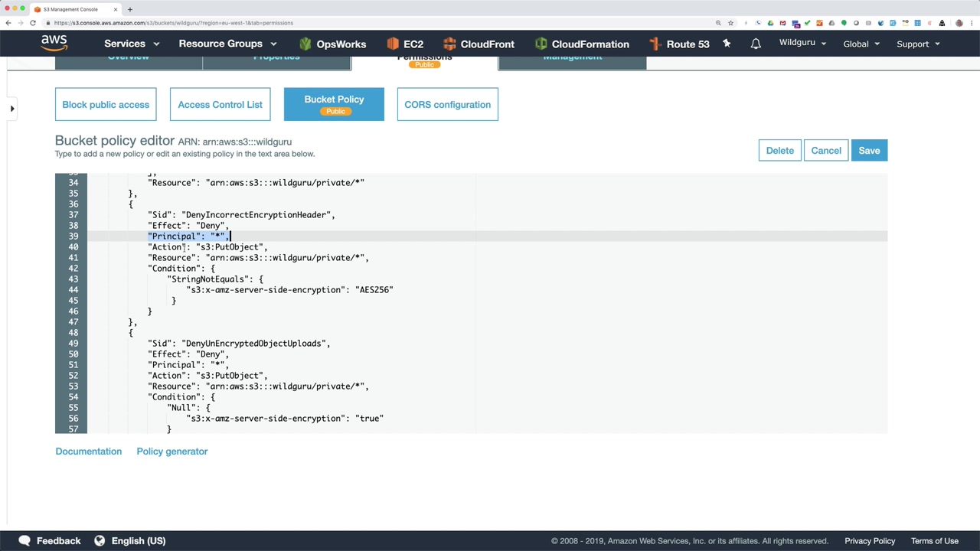The width and height of the screenshot is (980, 551).
Task: Open the Support dropdown menu
Action: point(918,44)
